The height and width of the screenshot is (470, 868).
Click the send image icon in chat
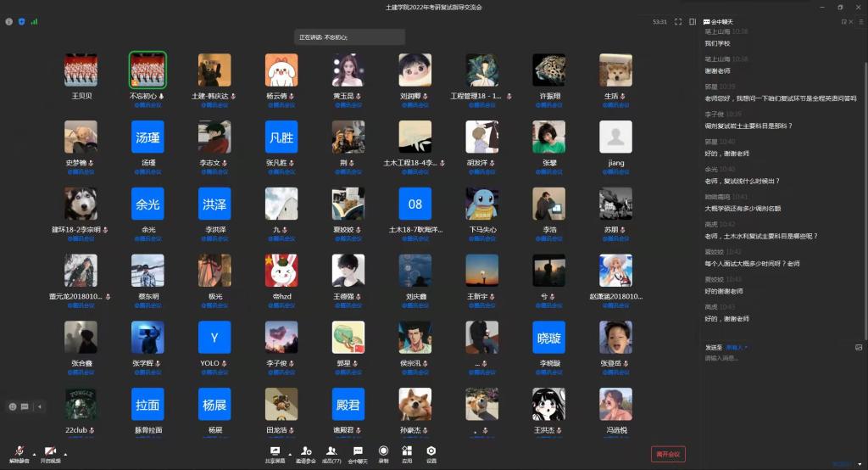tap(858, 347)
